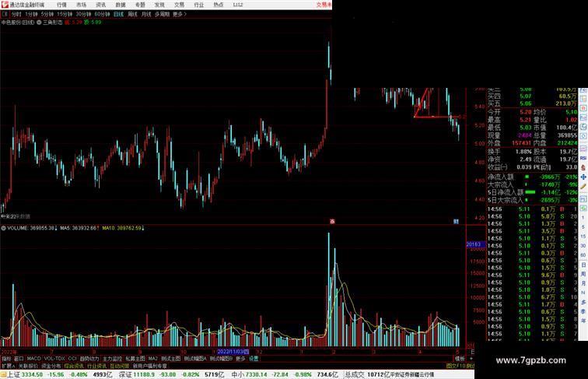Open the 行情 menu
This screenshot has width=588, height=379.
(61, 5)
